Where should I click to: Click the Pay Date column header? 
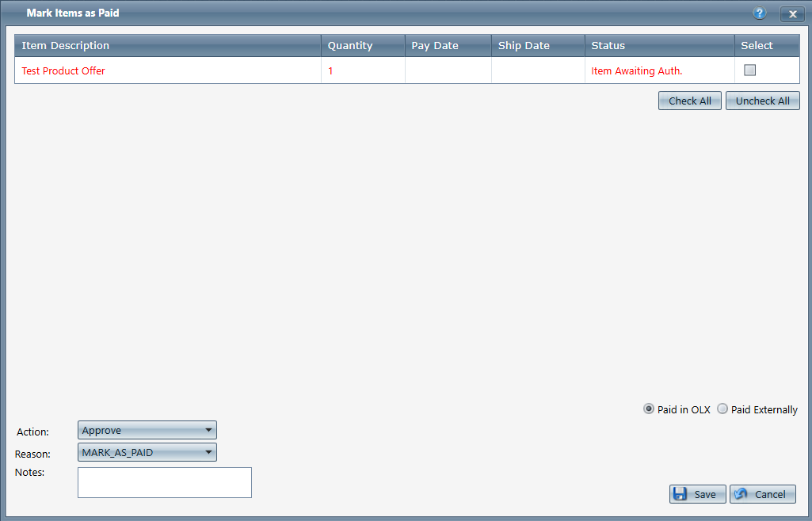(x=435, y=45)
